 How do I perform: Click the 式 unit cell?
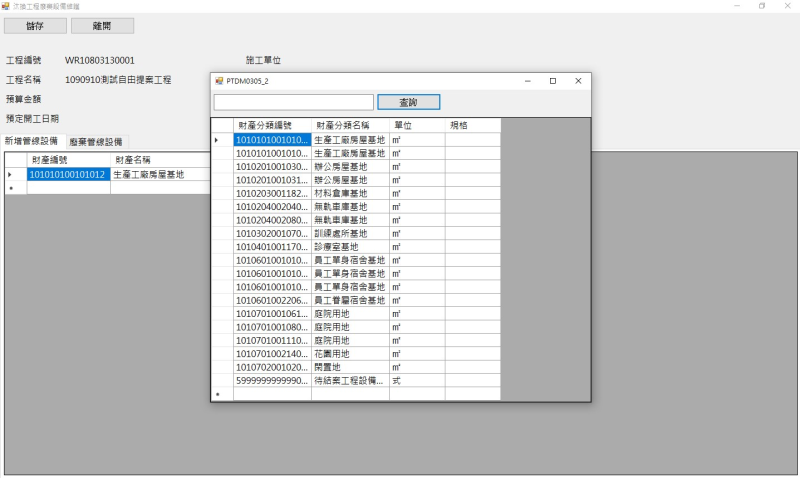[x=417, y=380]
